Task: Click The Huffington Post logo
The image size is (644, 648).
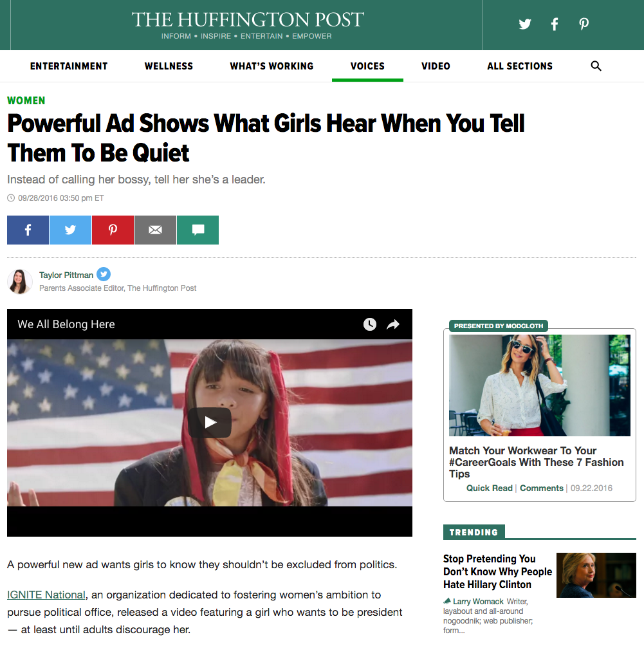Action: pos(248,20)
